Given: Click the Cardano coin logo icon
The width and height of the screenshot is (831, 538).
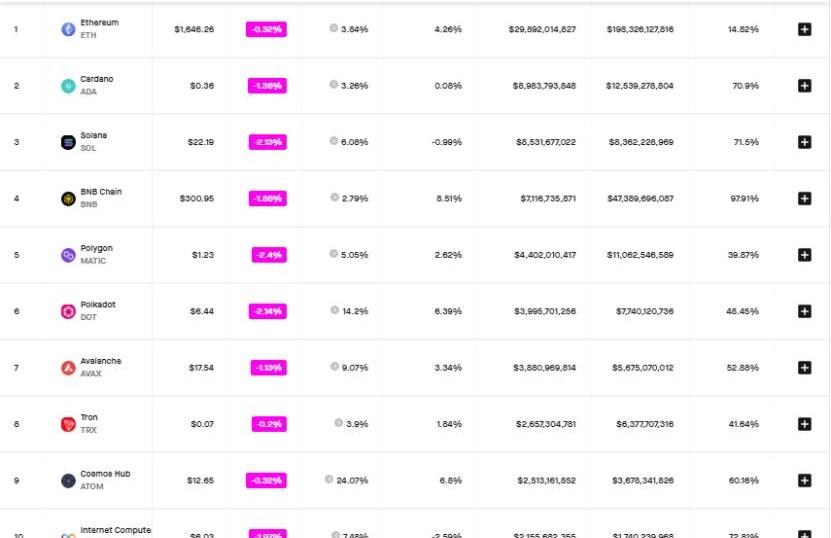Looking at the screenshot, I should [68, 86].
